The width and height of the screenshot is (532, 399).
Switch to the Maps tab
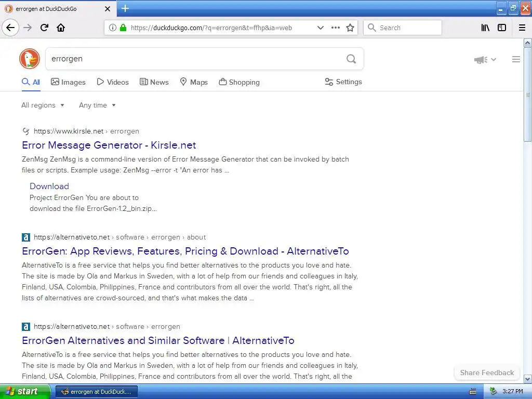pos(194,82)
